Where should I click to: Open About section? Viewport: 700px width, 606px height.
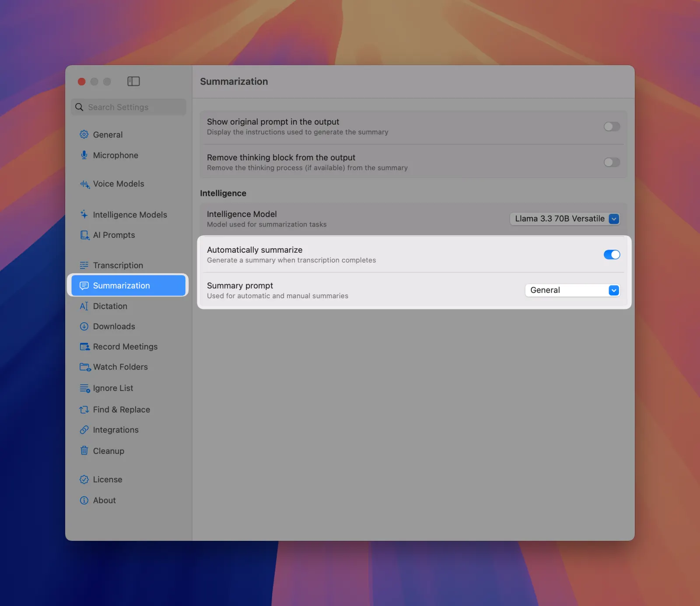point(129,500)
